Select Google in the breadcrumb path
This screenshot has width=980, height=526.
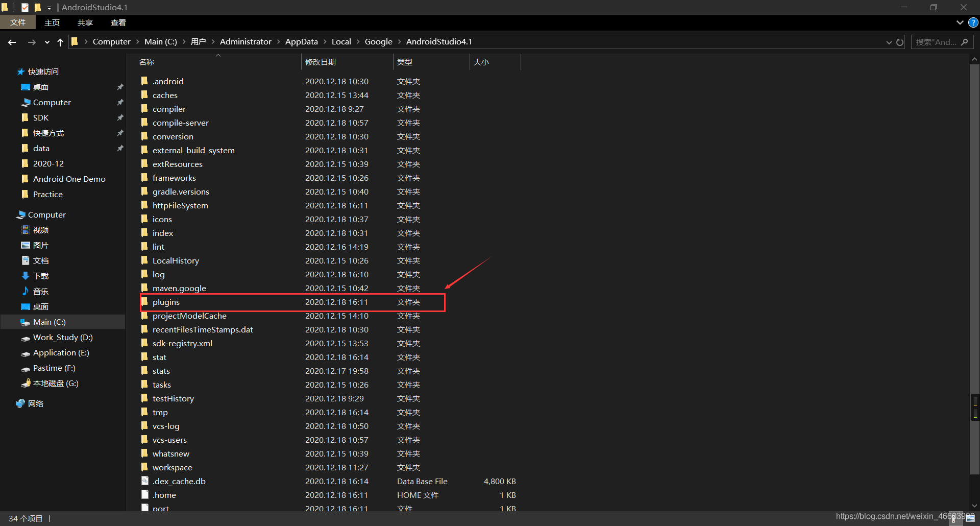point(379,42)
